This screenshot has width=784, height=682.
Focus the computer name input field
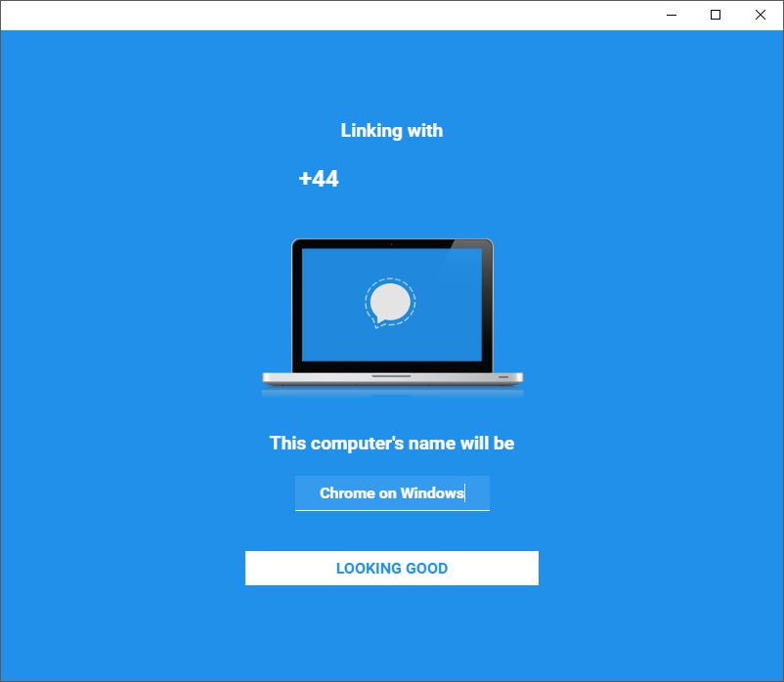[x=392, y=493]
